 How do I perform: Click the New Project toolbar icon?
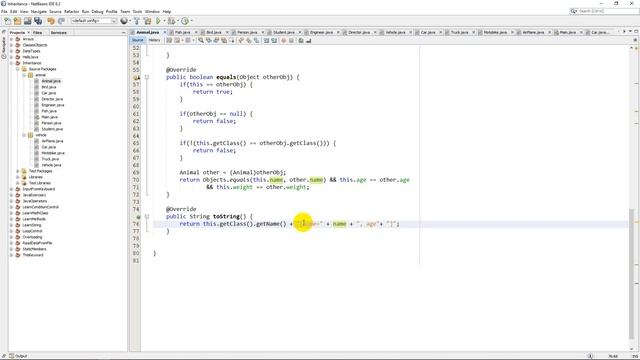17,21
